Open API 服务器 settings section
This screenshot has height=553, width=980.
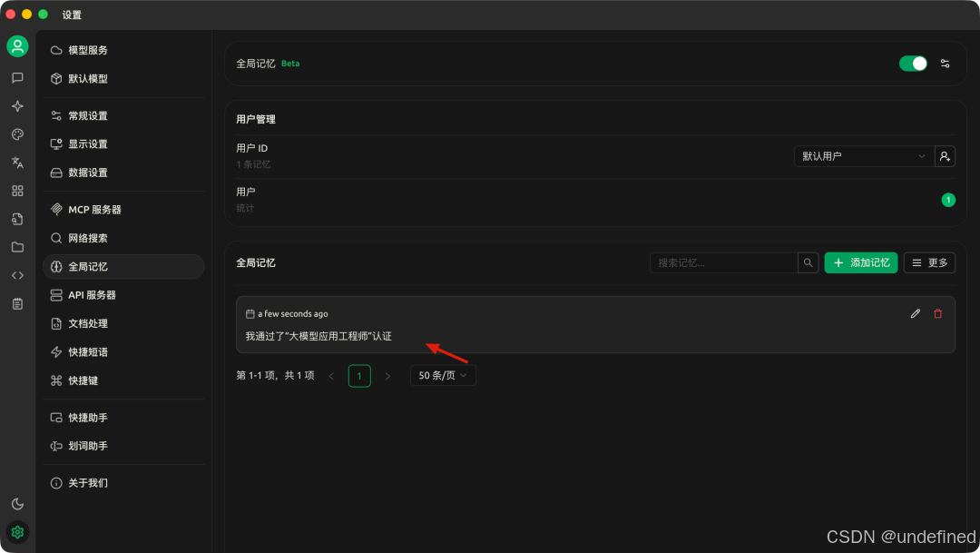tap(123, 294)
